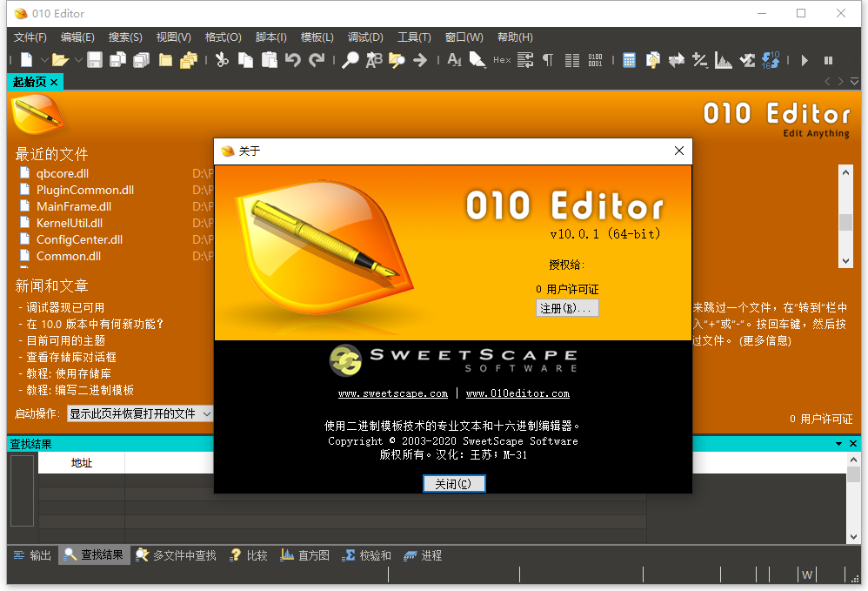Click the Inspector question mark icon

coord(652,60)
